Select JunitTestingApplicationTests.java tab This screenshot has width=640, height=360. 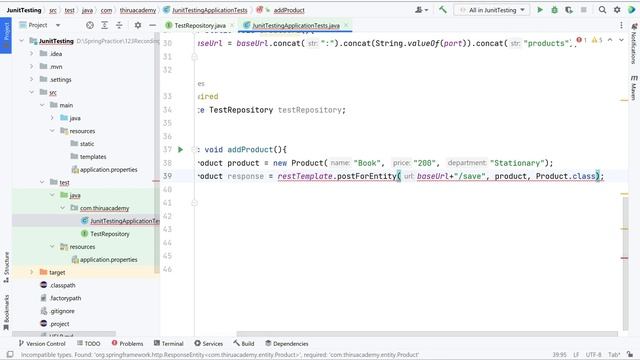click(296, 25)
